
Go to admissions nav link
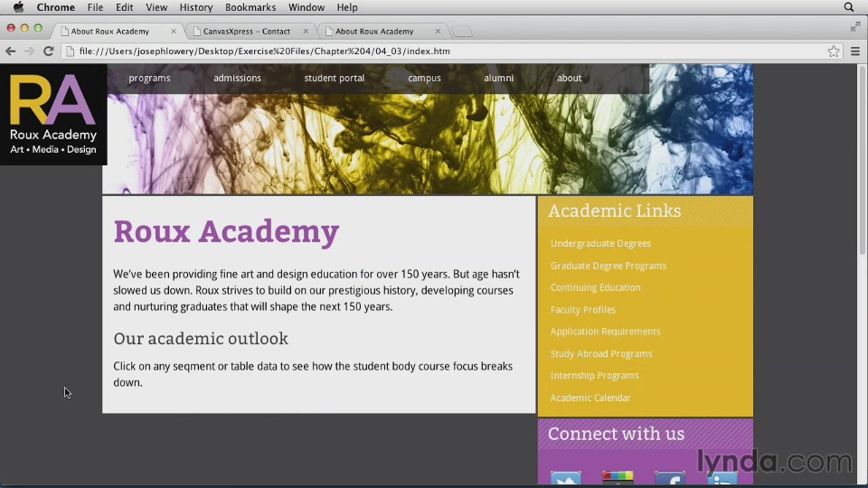tap(237, 78)
